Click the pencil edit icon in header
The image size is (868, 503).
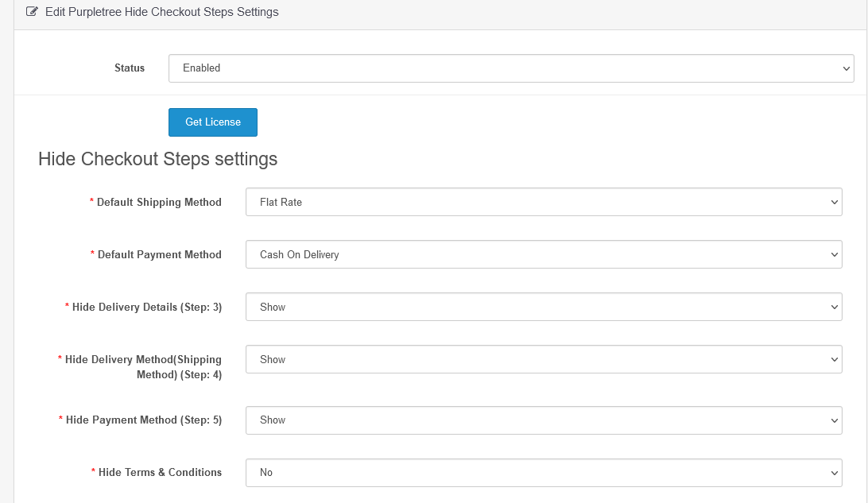32,12
